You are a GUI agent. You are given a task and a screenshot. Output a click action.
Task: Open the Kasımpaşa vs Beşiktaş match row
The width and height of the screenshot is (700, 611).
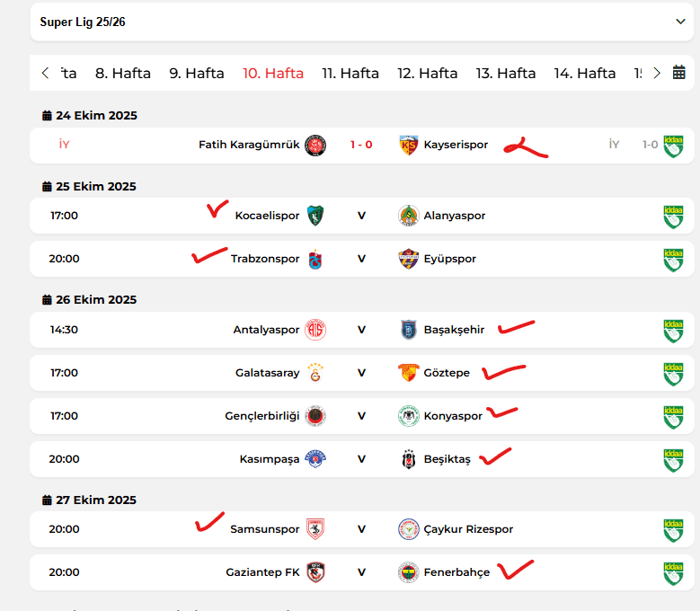pos(361,459)
